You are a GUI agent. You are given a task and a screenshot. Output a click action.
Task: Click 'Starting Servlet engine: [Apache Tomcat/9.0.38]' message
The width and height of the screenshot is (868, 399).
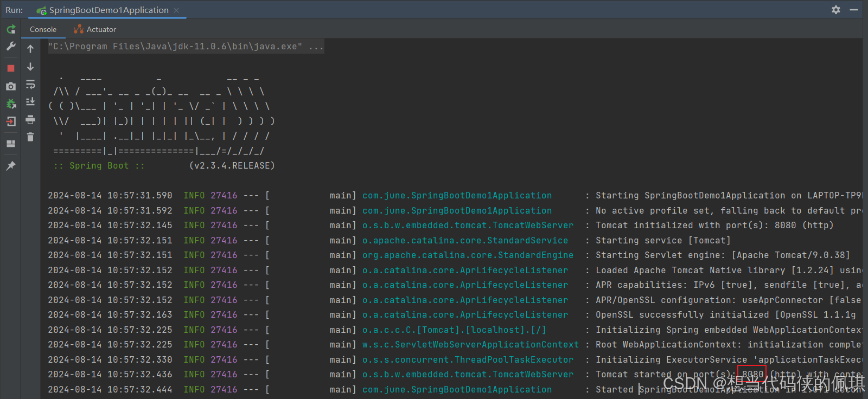(x=723, y=255)
